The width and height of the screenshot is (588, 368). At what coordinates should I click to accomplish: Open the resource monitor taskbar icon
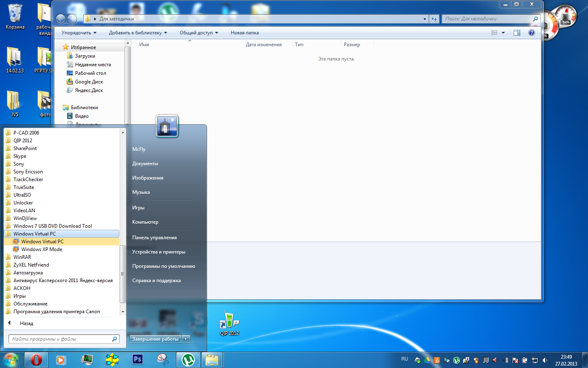[87, 360]
